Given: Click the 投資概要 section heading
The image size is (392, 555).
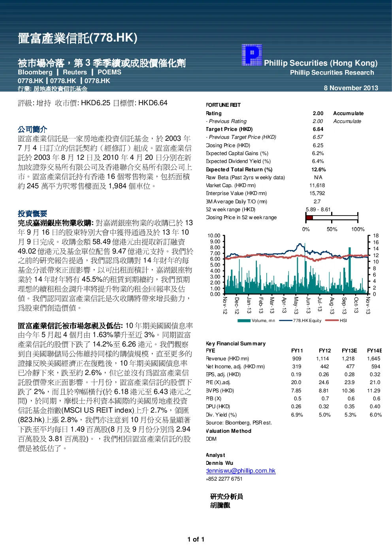Looking at the screenshot, I should point(32,214).
